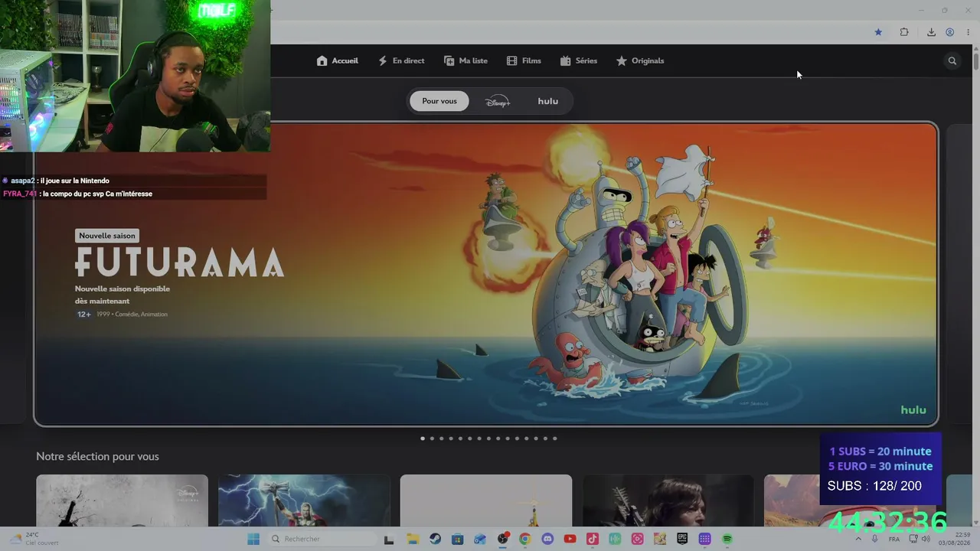Screen dimensions: 980x551
Task: Click the microphone icon in the system tray
Action: tap(875, 539)
